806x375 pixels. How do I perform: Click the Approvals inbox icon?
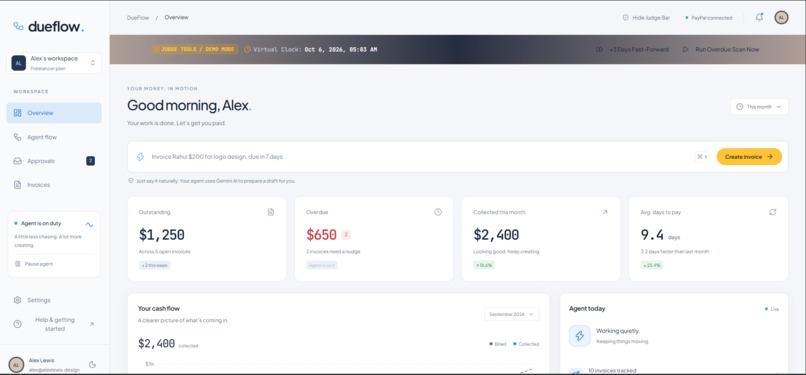tap(17, 161)
